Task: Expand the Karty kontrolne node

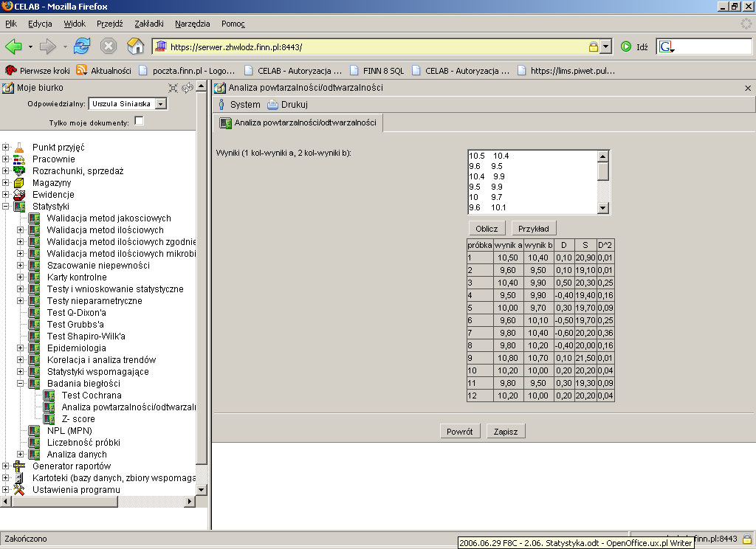Action: 20,277
